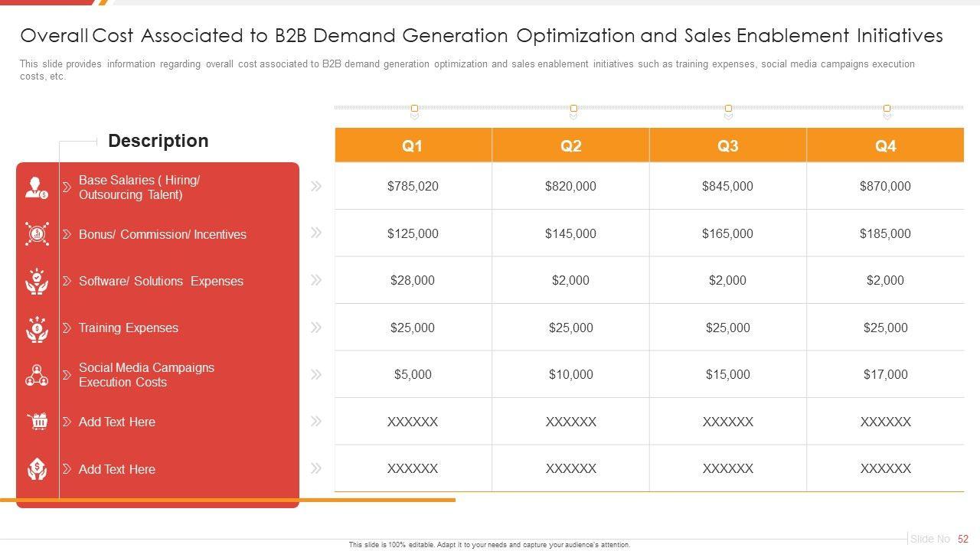
Task: Click the square marker above Q4 column
Action: [887, 109]
